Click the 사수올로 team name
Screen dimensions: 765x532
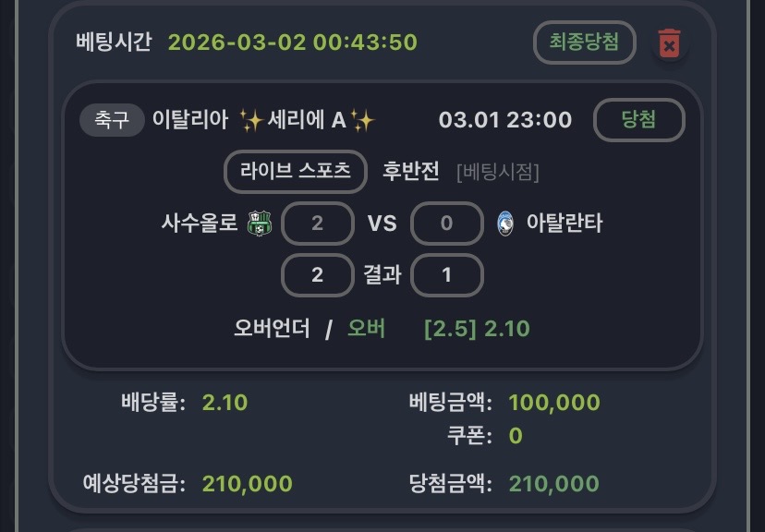pos(200,224)
